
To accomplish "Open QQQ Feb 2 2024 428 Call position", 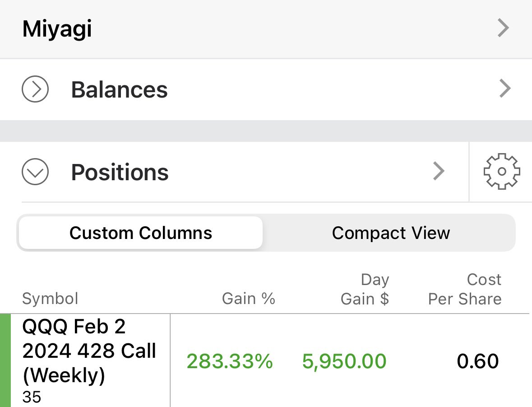I will [89, 351].
